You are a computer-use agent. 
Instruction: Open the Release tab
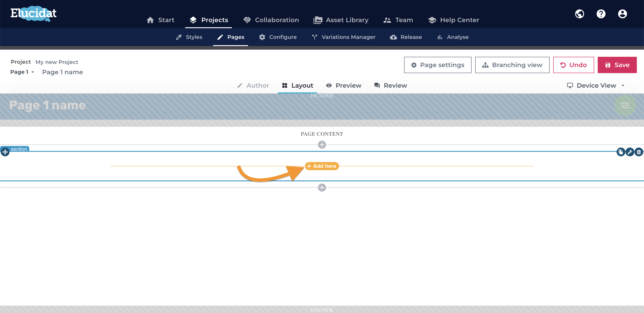(406, 37)
